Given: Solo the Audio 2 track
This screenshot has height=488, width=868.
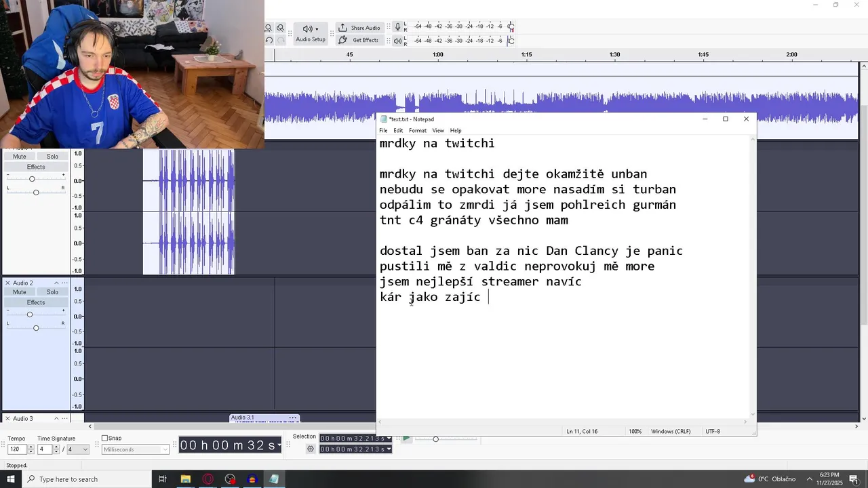Looking at the screenshot, I should (52, 292).
